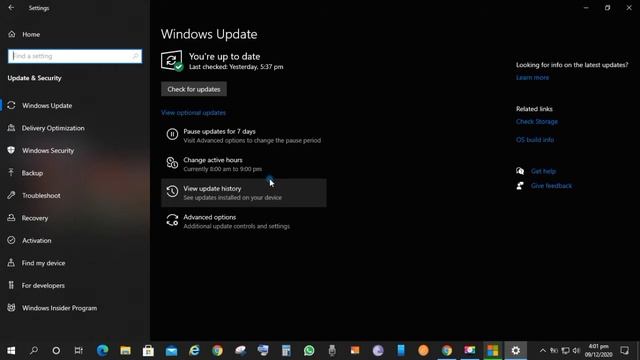Image resolution: width=640 pixels, height=360 pixels.
Task: Open the volume control in tray
Action: click(x=576, y=350)
